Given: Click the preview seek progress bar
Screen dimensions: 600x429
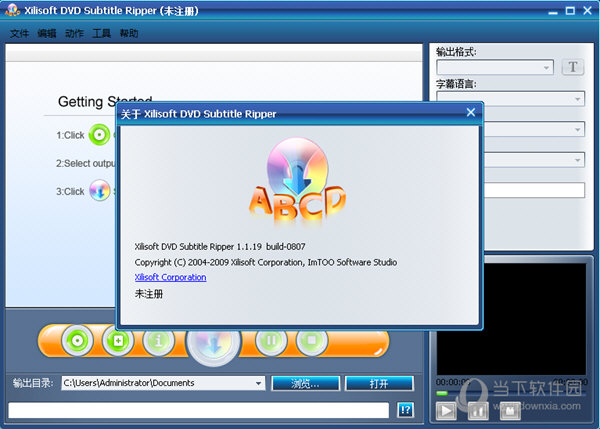Looking at the screenshot, I should 512,393.
